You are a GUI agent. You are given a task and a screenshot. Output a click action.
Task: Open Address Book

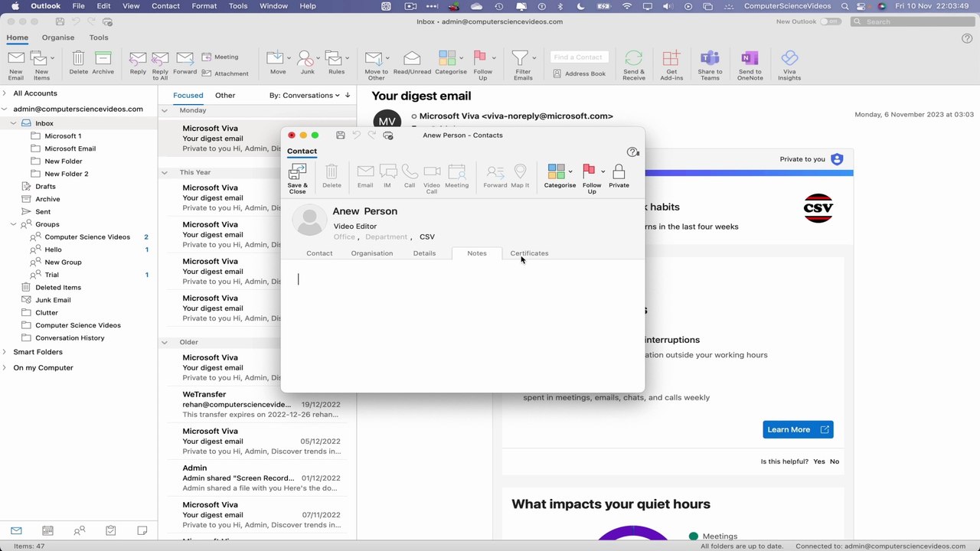pyautogui.click(x=579, y=73)
